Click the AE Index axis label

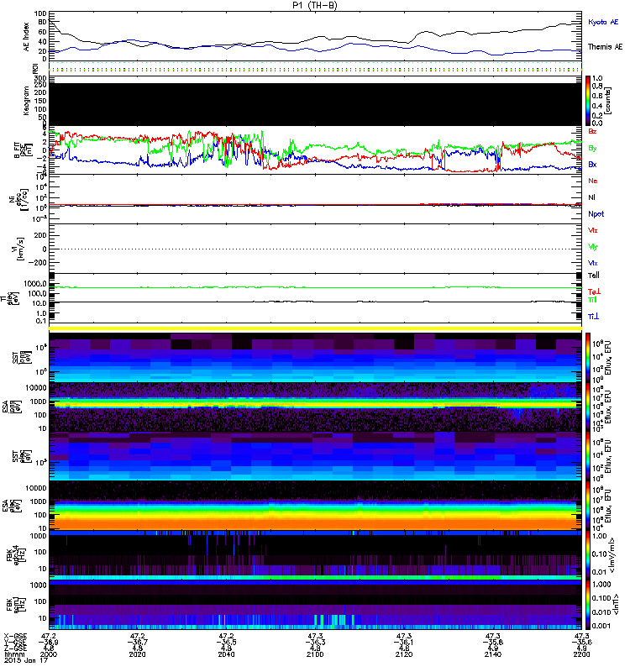(x=26, y=37)
